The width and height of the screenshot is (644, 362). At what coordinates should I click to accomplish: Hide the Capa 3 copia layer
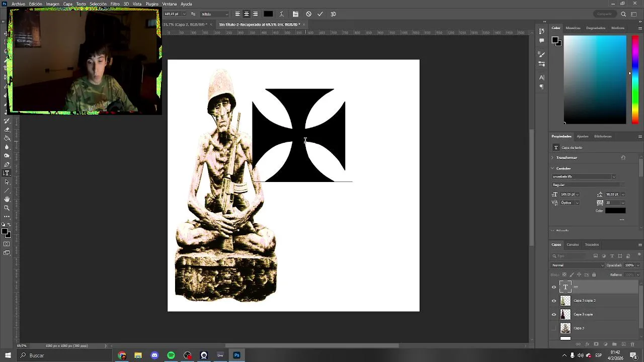pyautogui.click(x=554, y=314)
